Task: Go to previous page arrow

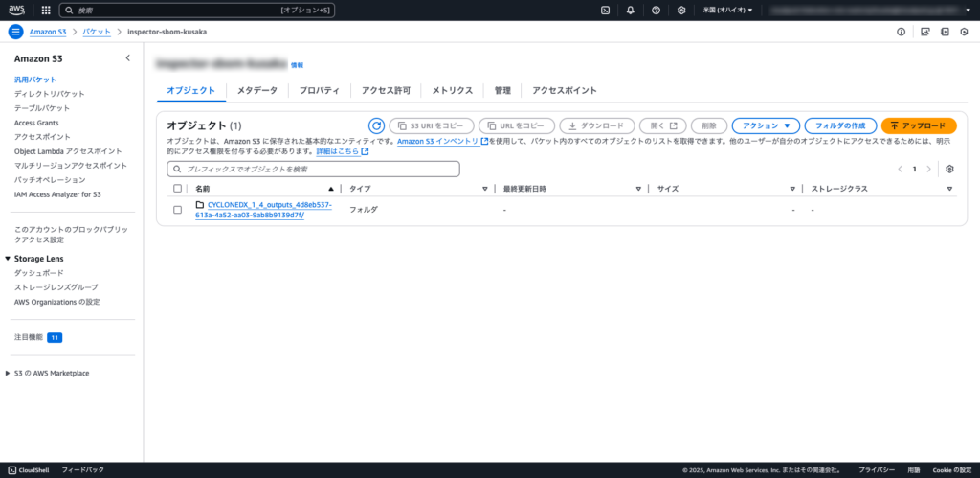Action: pyautogui.click(x=900, y=169)
